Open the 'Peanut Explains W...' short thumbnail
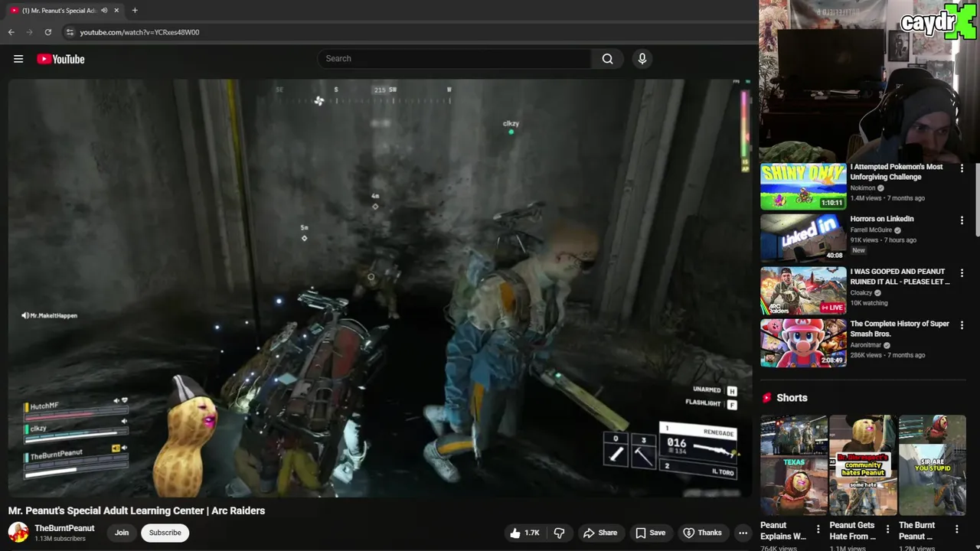This screenshot has width=980, height=551. tap(794, 465)
